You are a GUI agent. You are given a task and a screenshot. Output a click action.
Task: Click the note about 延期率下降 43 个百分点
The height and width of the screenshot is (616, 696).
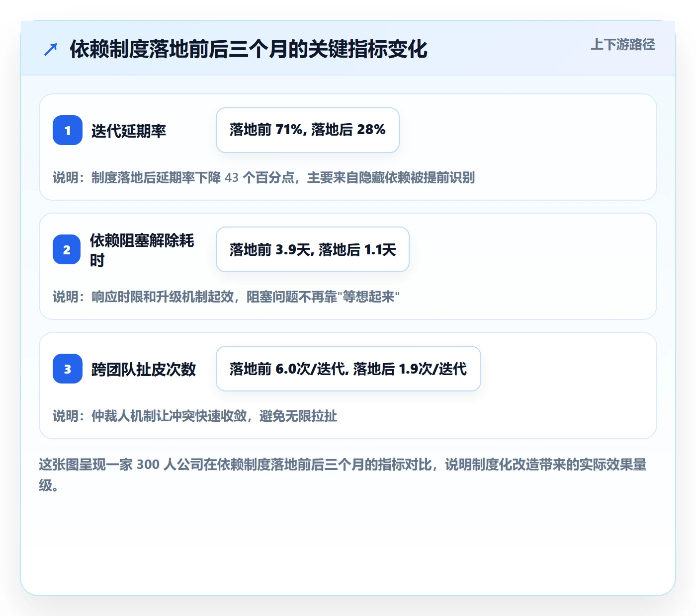click(264, 177)
